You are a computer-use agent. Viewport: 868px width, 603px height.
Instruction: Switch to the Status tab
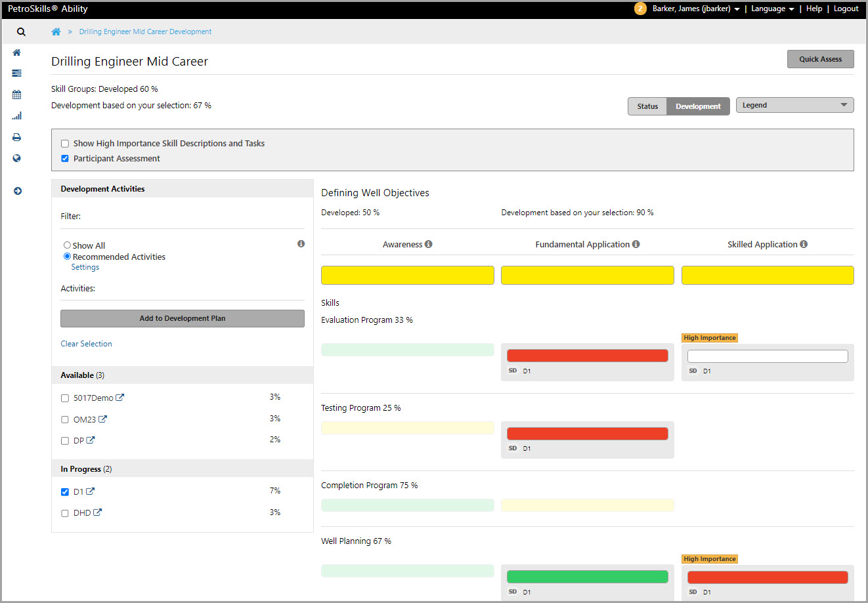point(647,106)
